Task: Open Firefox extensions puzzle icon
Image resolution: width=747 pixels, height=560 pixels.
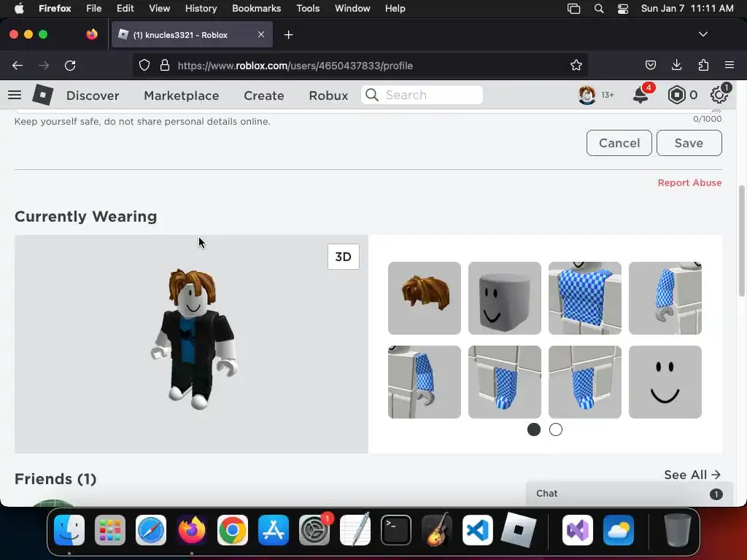Action: click(x=703, y=65)
